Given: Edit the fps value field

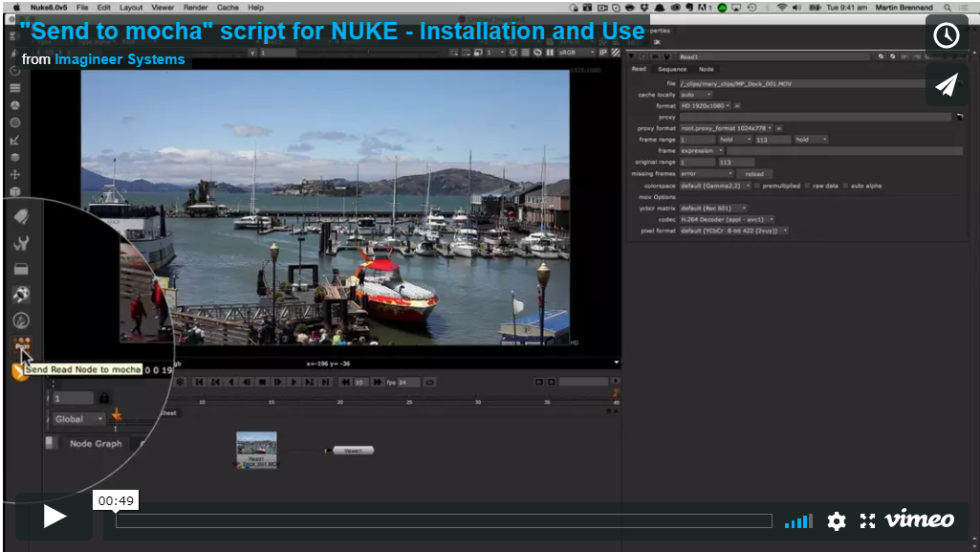Looking at the screenshot, I should [x=409, y=382].
